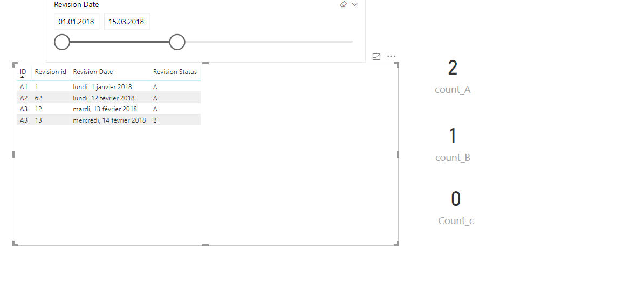This screenshot has width=644, height=296.
Task: Select the A2 ID cell
Action: pos(24,98)
